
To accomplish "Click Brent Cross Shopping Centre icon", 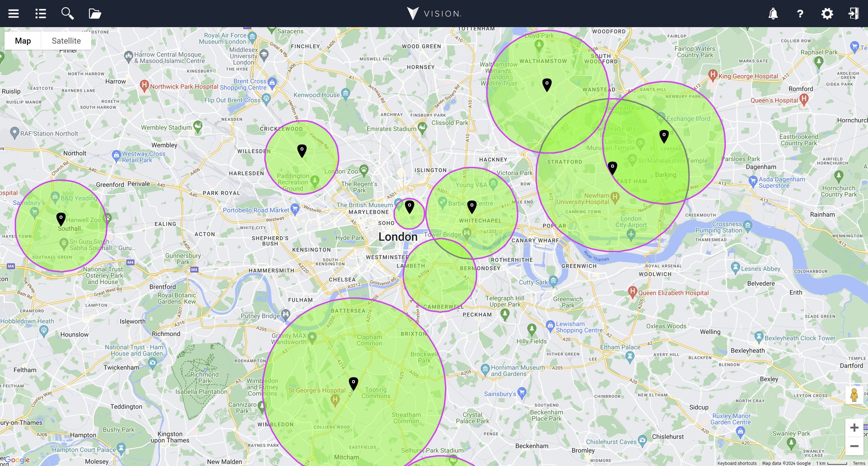I will point(272,83).
